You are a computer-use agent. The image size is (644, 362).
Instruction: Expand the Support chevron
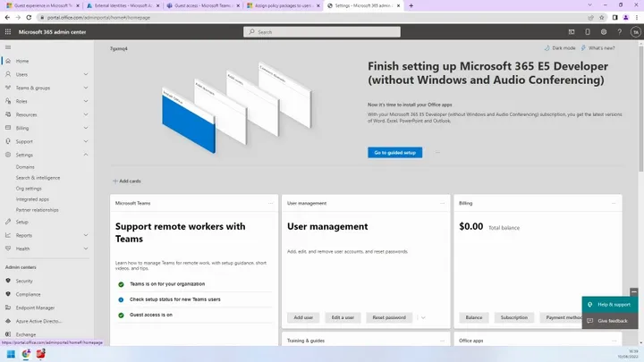click(86, 141)
